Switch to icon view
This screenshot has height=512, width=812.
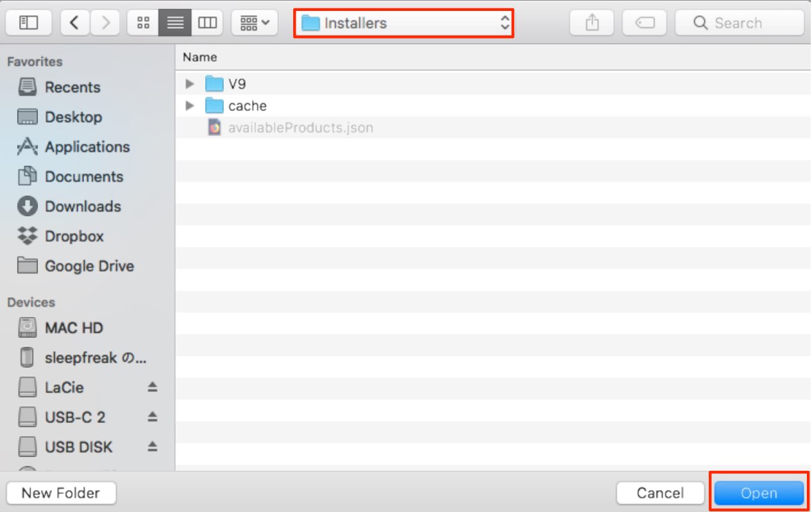pyautogui.click(x=143, y=23)
